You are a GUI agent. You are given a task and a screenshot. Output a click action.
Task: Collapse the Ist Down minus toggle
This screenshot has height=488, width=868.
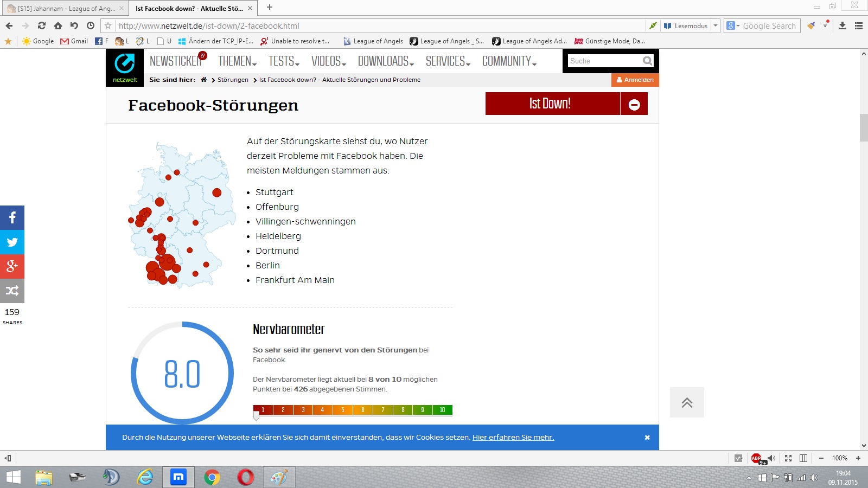(x=634, y=104)
